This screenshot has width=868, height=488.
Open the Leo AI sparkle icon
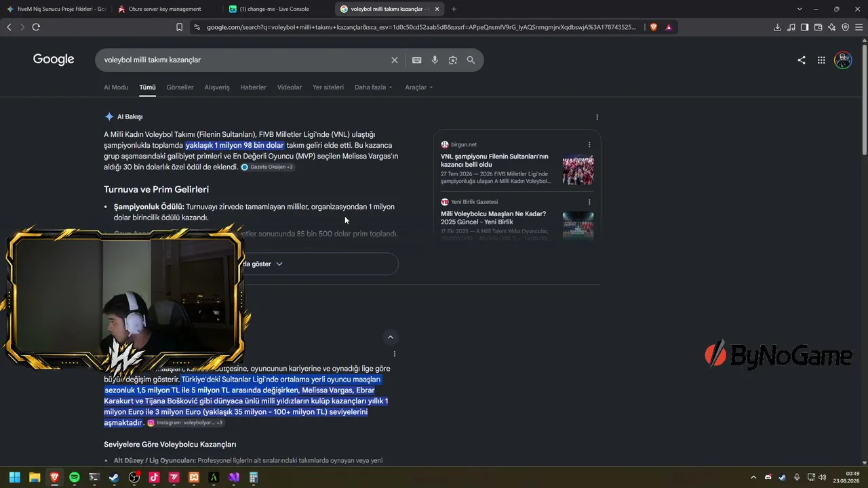pyautogui.click(x=831, y=27)
